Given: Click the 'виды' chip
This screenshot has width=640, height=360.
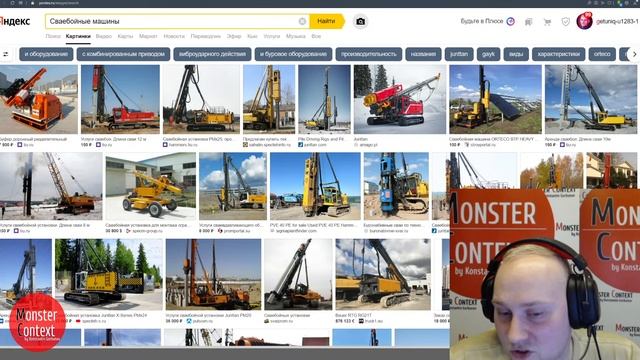Looking at the screenshot, I should click(516, 54).
